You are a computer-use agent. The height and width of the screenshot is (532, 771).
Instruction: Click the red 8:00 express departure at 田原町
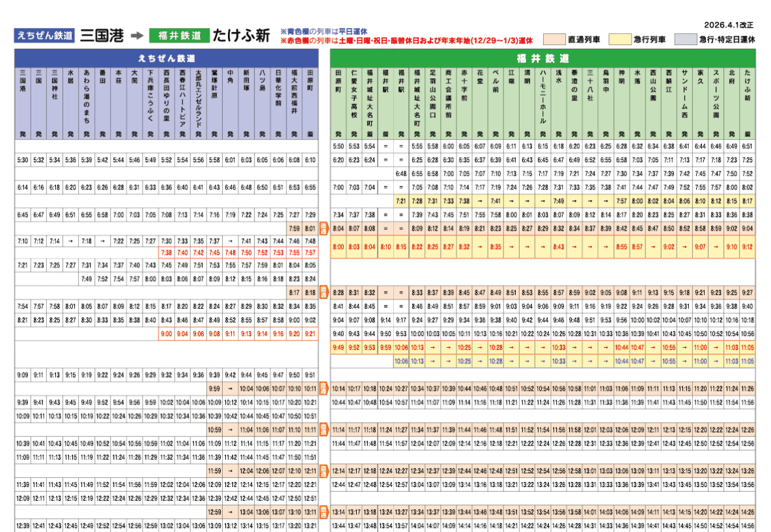[x=338, y=247]
